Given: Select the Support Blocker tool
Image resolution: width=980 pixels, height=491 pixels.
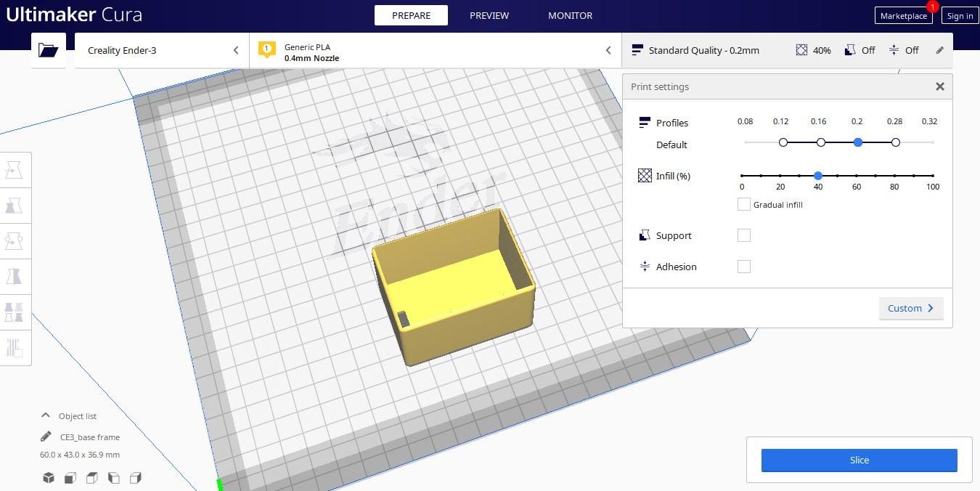Looking at the screenshot, I should [x=14, y=347].
